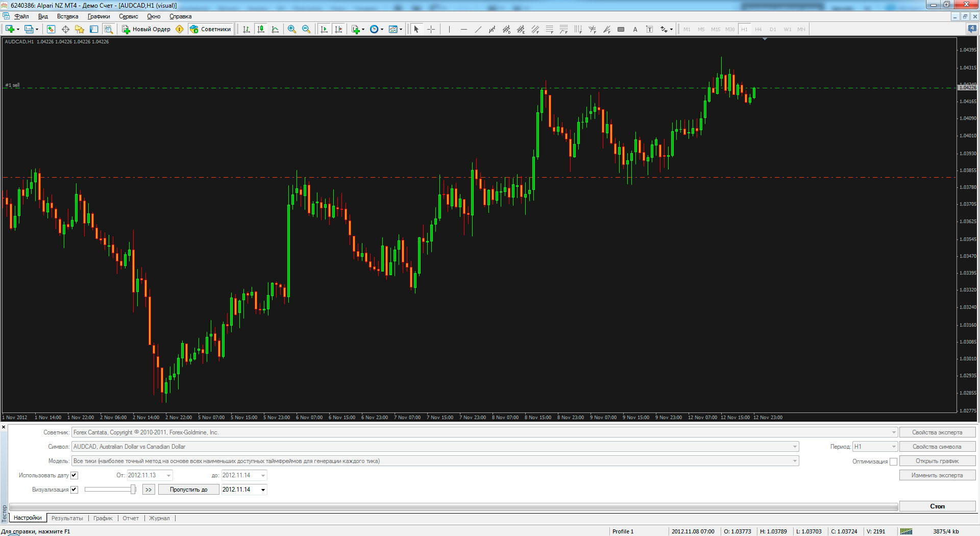This screenshot has width=980, height=536.
Task: Click the 'Открыть график' button
Action: tap(937, 461)
